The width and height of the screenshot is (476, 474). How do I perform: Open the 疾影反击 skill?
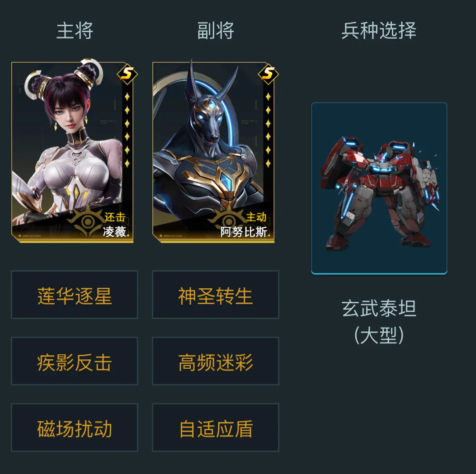point(75,361)
